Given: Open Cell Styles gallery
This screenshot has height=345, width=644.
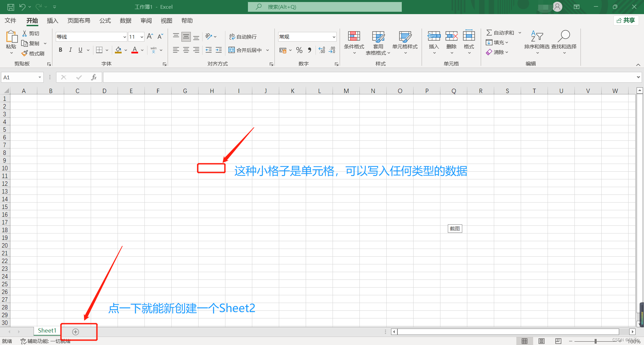Looking at the screenshot, I should point(405,43).
